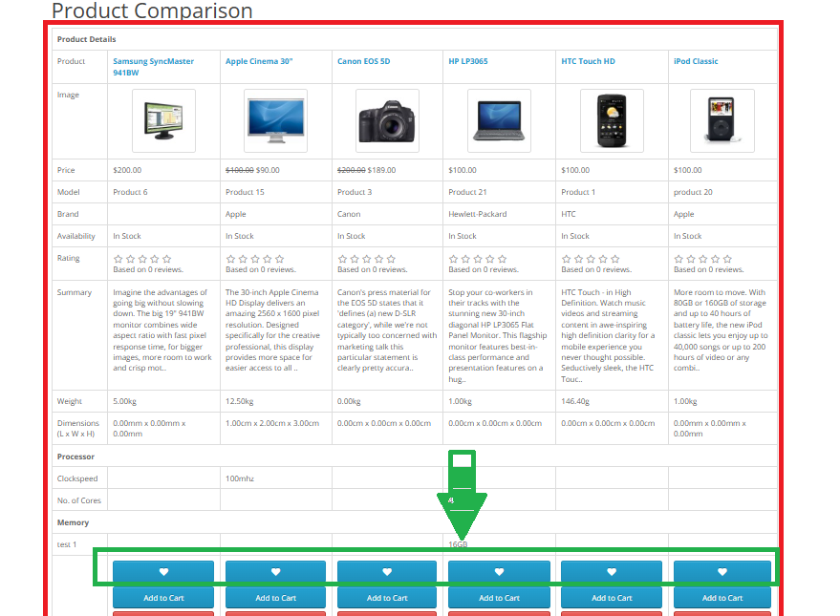
Task: Click wishlist heart under iPod Classic
Action: point(722,572)
